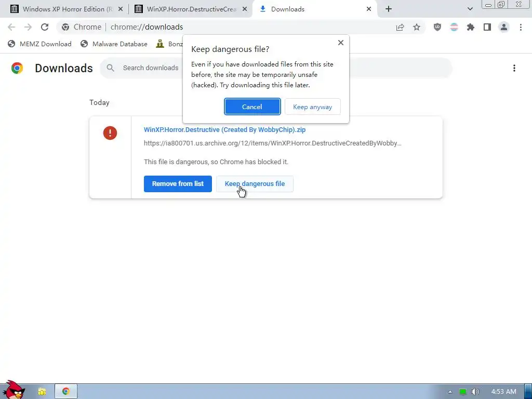
Task: Click the volume speaker tray icon
Action: point(475,392)
